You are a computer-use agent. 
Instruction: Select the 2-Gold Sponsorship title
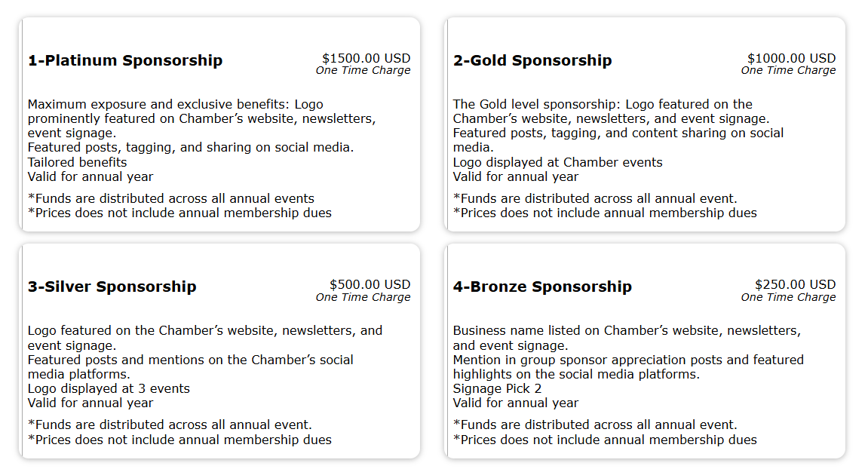pos(532,61)
